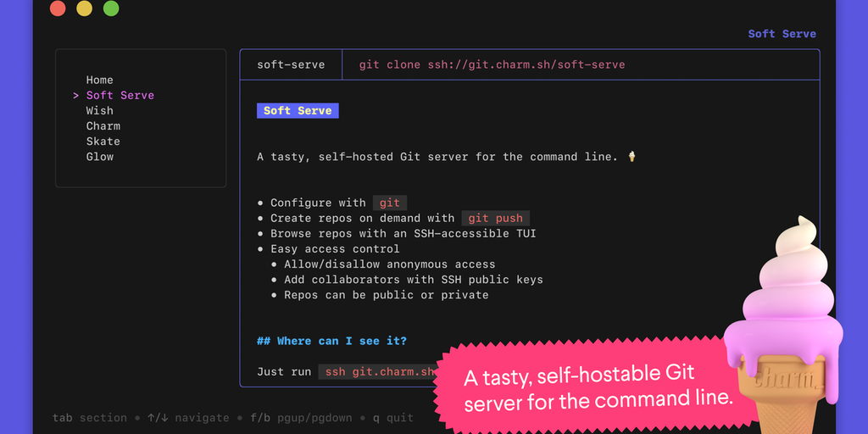Click 'Add collaborators with SSH public keys' line

[x=414, y=280]
